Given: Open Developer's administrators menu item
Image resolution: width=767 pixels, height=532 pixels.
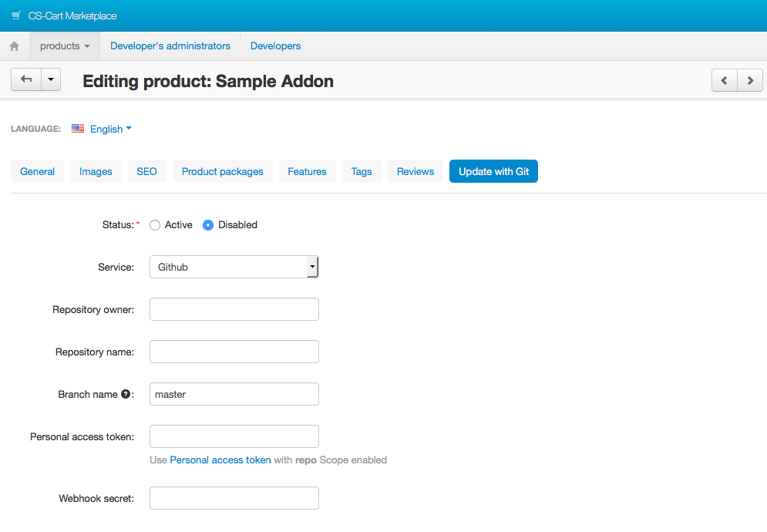Looking at the screenshot, I should [x=170, y=46].
